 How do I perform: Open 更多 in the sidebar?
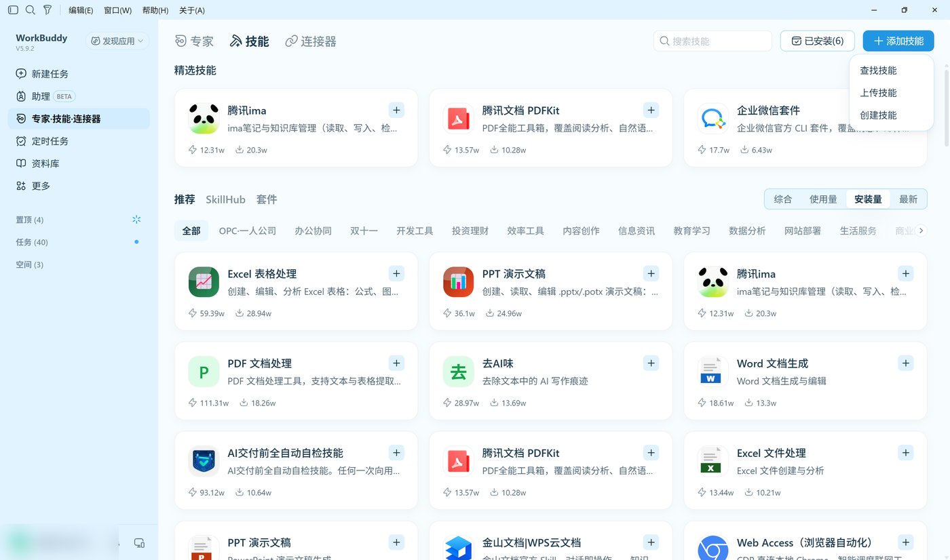coord(79,186)
